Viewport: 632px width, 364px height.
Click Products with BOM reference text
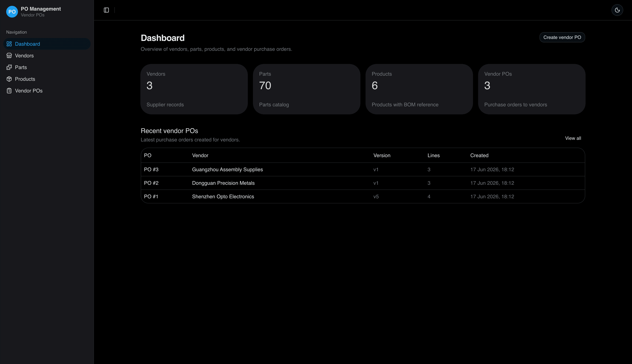tap(405, 105)
